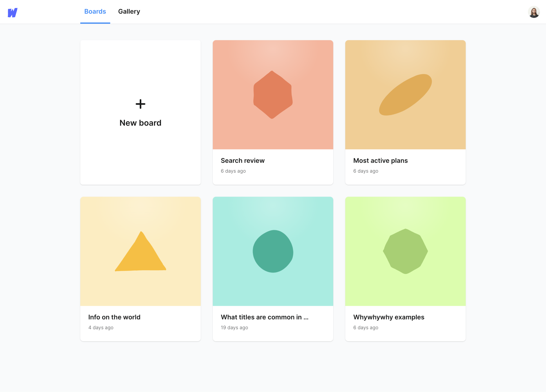Click the What titles are common in ... title
Viewport: 546px width, 392px height.
pyautogui.click(x=265, y=317)
